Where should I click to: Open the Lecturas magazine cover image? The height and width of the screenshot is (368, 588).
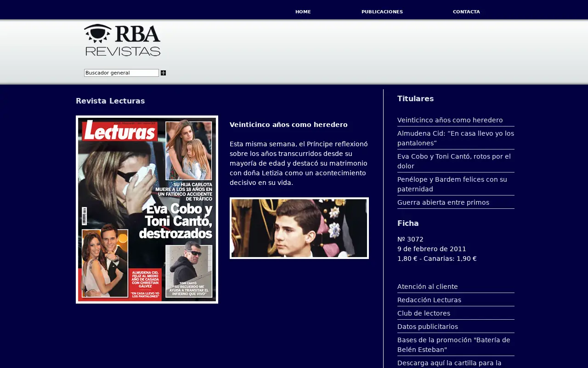click(147, 209)
